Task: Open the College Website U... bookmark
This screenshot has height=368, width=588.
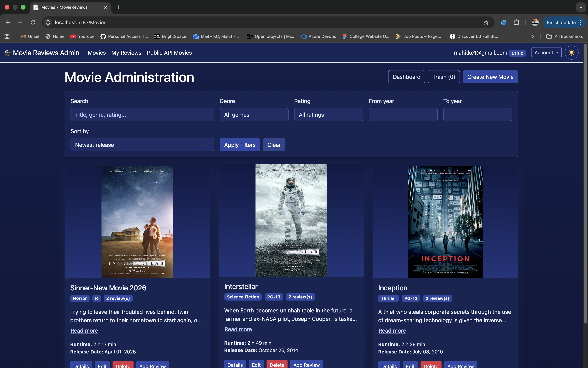Action: pos(366,36)
